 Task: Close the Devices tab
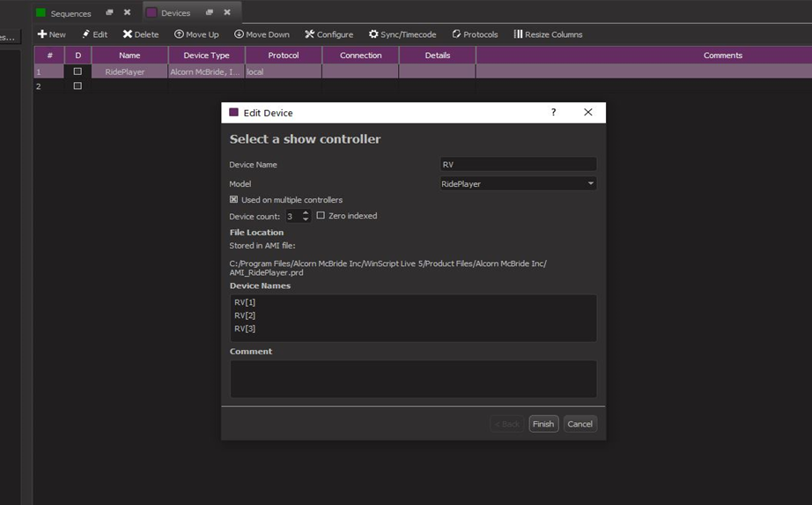(x=227, y=12)
